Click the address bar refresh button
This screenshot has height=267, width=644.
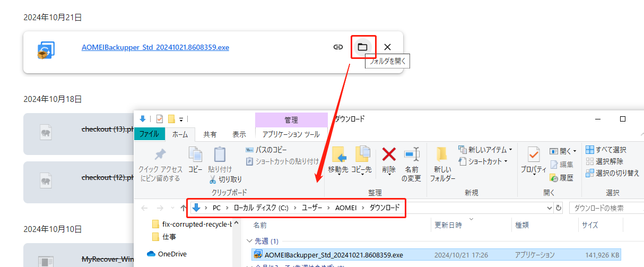559,208
